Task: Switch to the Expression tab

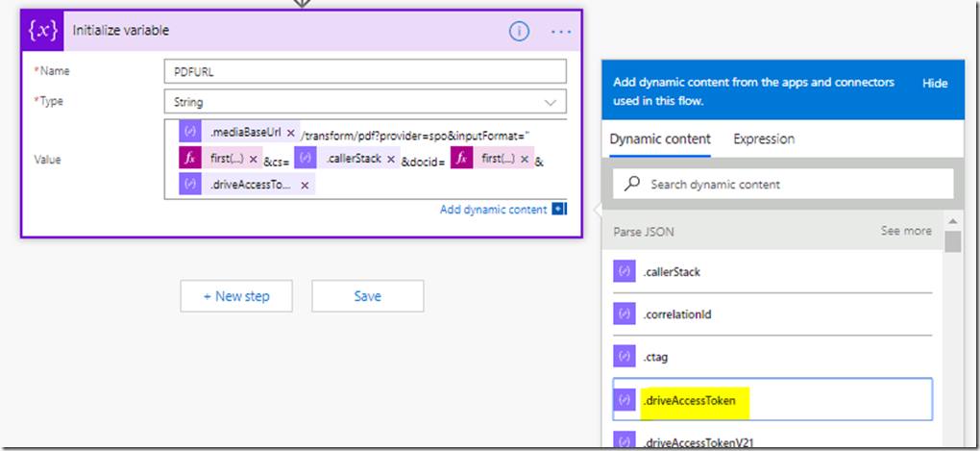Action: (764, 138)
